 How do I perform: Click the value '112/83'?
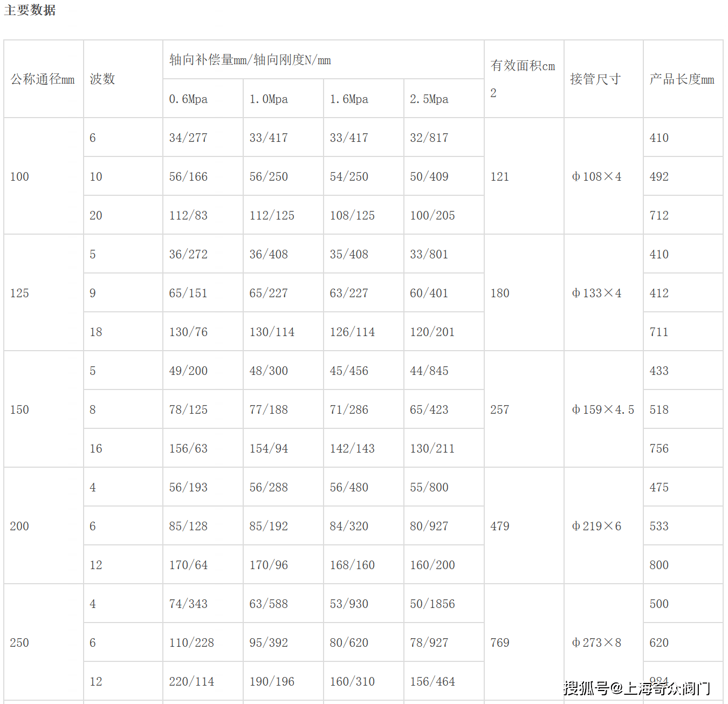(188, 216)
